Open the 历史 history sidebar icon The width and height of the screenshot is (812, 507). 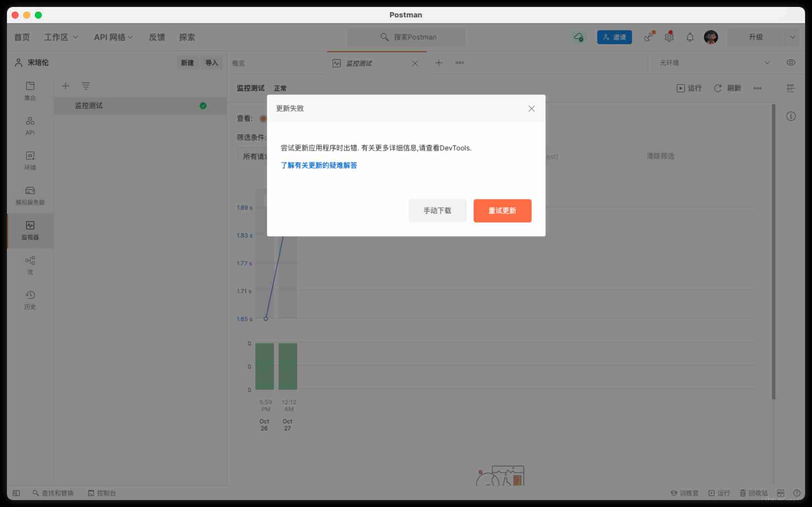click(x=30, y=300)
